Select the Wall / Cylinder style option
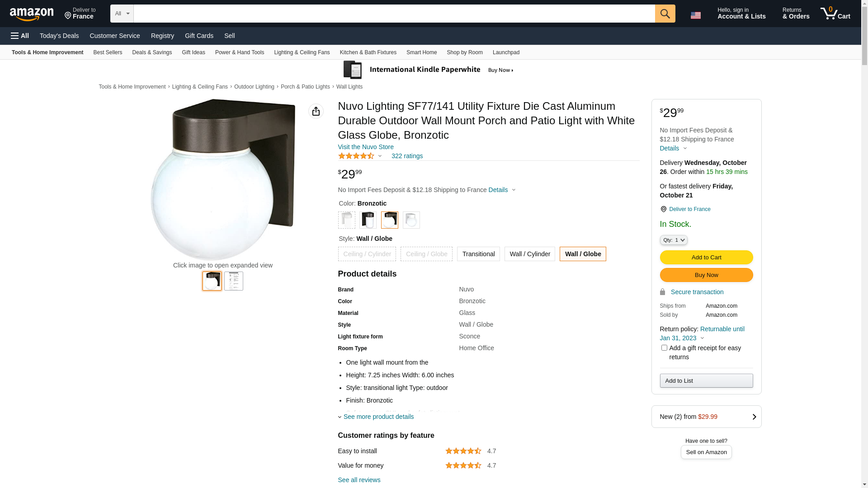Screen dimensions: 868x488 click(529, 254)
